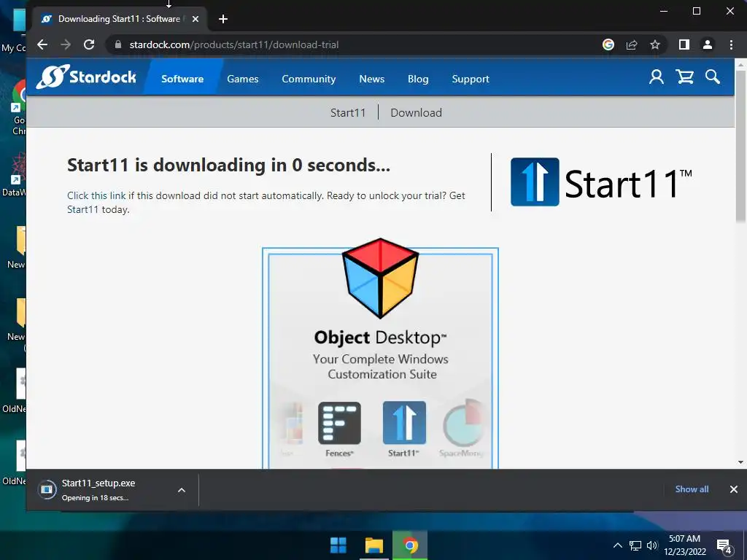Open volume speaker icon in tray
This screenshot has width=747, height=560.
652,545
